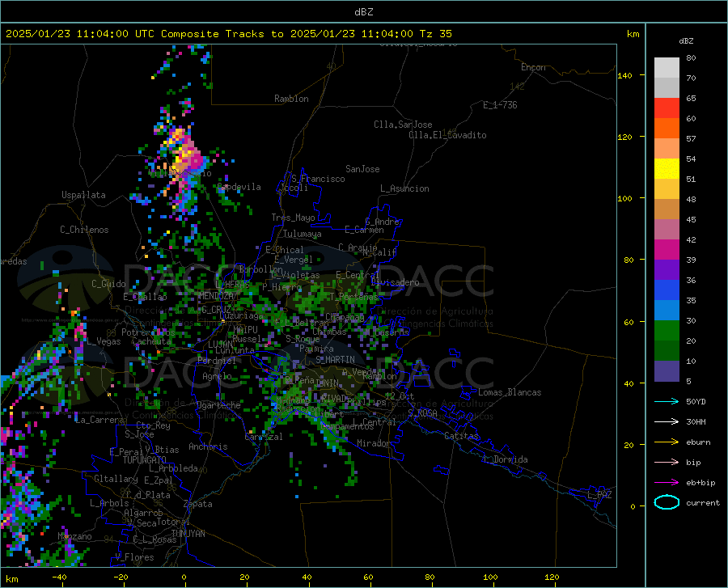Click the Clla.El_Cavadito map label
Viewport: 728px width, 588px height.
click(447, 135)
